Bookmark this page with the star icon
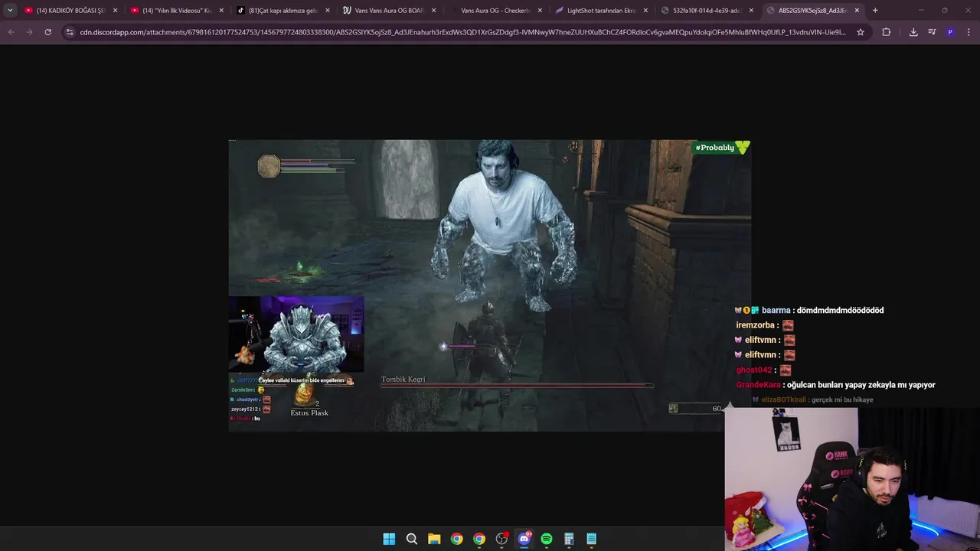The image size is (980, 551). tap(861, 32)
